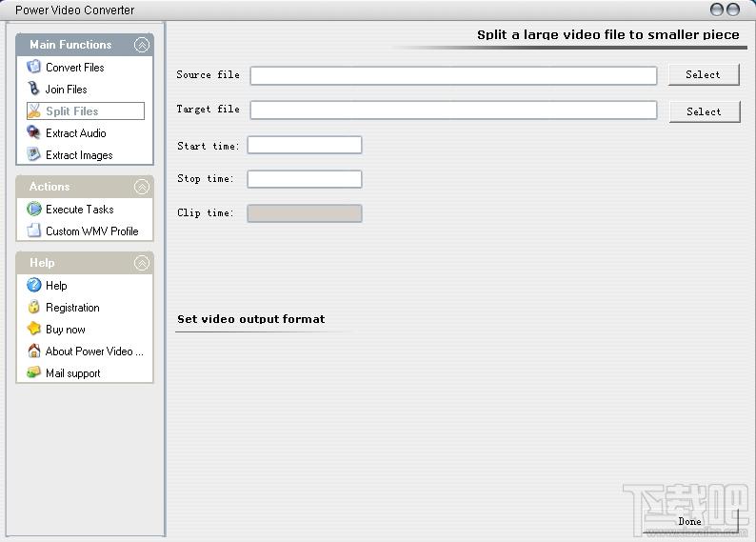Click the Split Files scissors icon
The height and width of the screenshot is (542, 756).
tap(33, 110)
